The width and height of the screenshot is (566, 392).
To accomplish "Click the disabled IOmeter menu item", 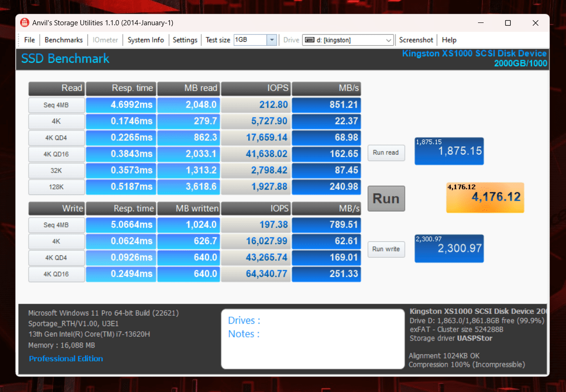I will pos(105,40).
